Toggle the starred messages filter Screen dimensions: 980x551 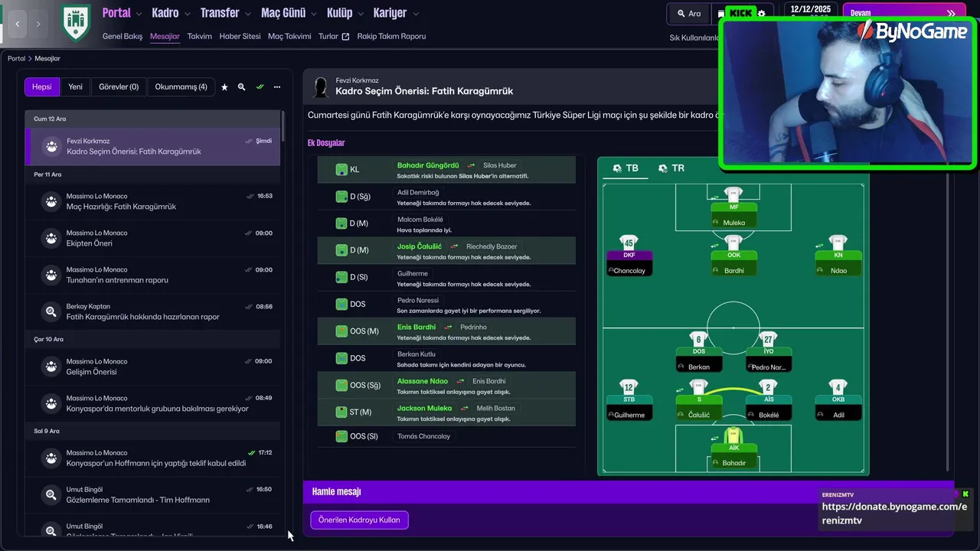[x=224, y=87]
